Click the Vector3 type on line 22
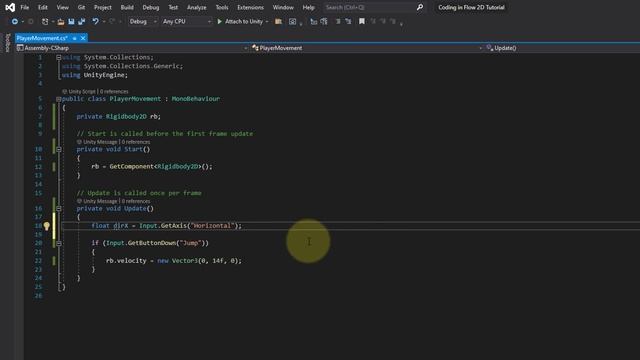This screenshot has width=640, height=360. (x=185, y=261)
